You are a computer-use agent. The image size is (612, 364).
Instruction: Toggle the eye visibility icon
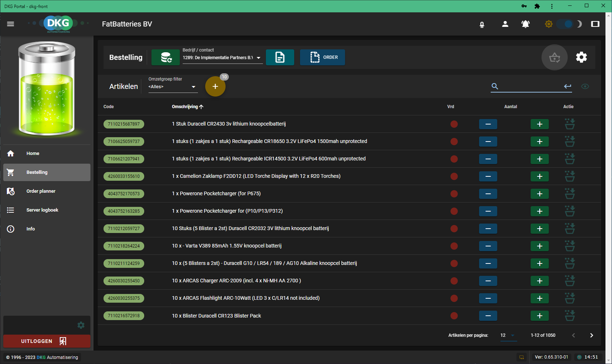pos(585,86)
